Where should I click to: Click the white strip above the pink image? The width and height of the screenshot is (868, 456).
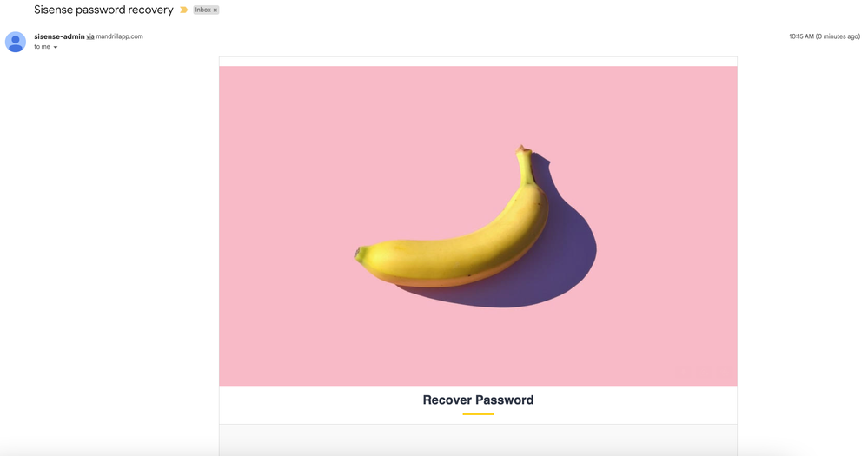(x=478, y=62)
